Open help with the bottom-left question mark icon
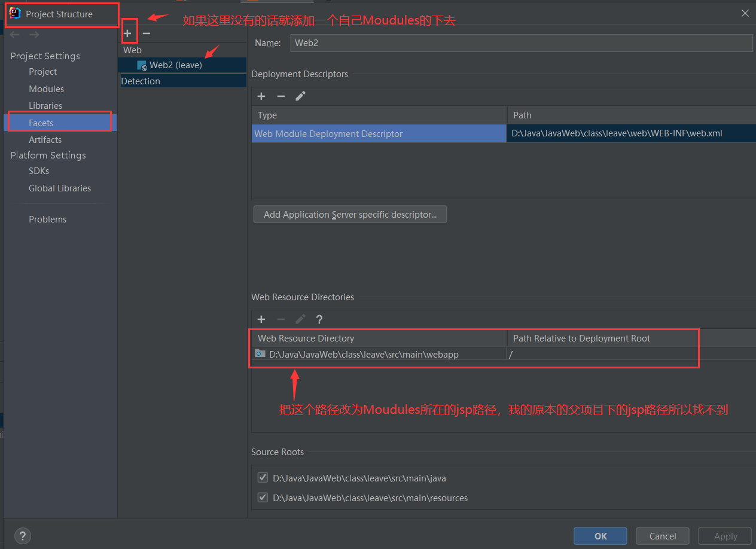 pyautogui.click(x=22, y=535)
